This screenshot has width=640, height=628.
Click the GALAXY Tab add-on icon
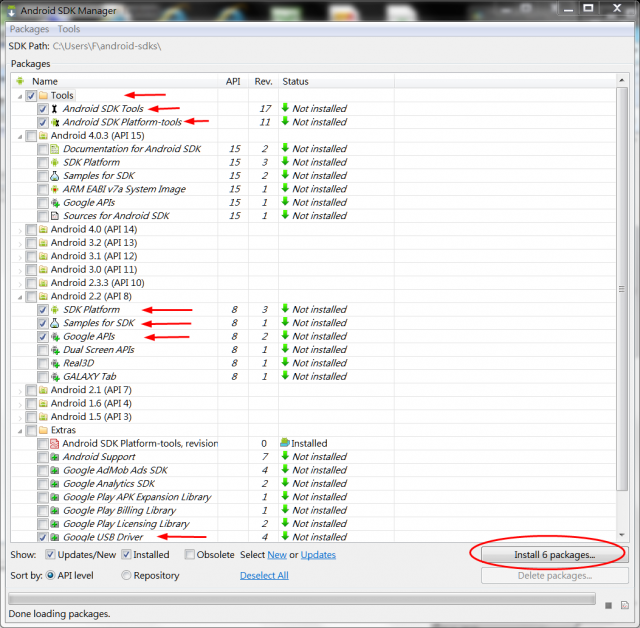click(x=55, y=377)
